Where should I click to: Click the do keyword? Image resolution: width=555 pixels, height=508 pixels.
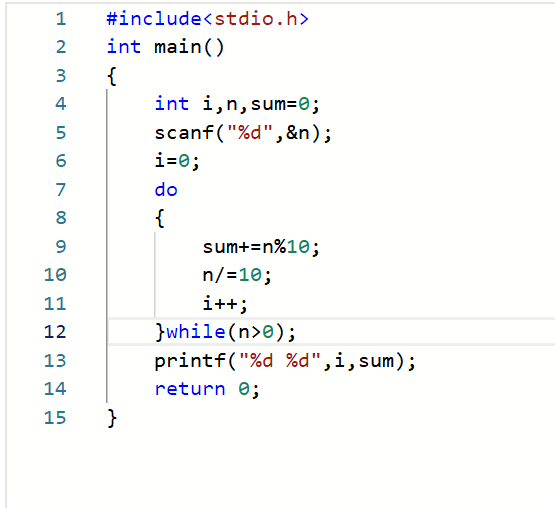click(x=166, y=190)
